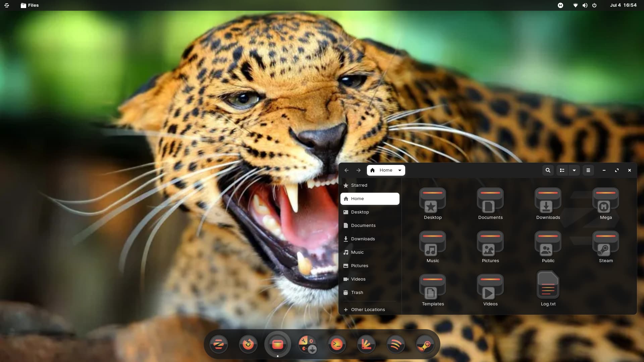Image resolution: width=644 pixels, height=362 pixels.
Task: Open the Documents folder icon
Action: tap(490, 200)
